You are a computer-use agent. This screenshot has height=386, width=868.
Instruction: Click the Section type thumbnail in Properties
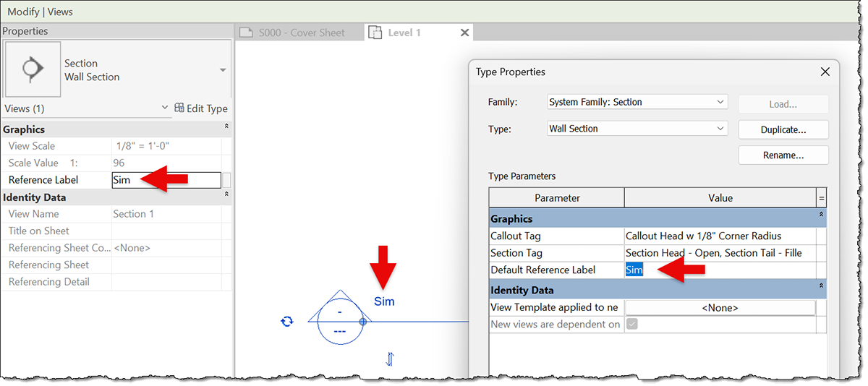click(32, 69)
